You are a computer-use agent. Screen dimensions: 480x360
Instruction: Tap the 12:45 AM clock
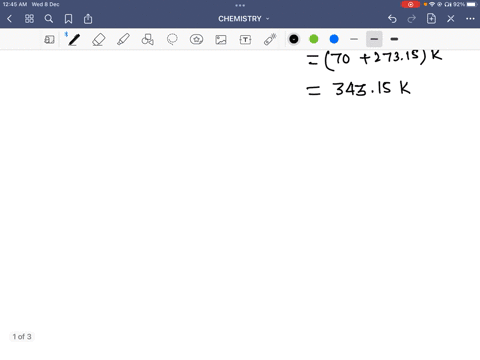(x=15, y=4)
